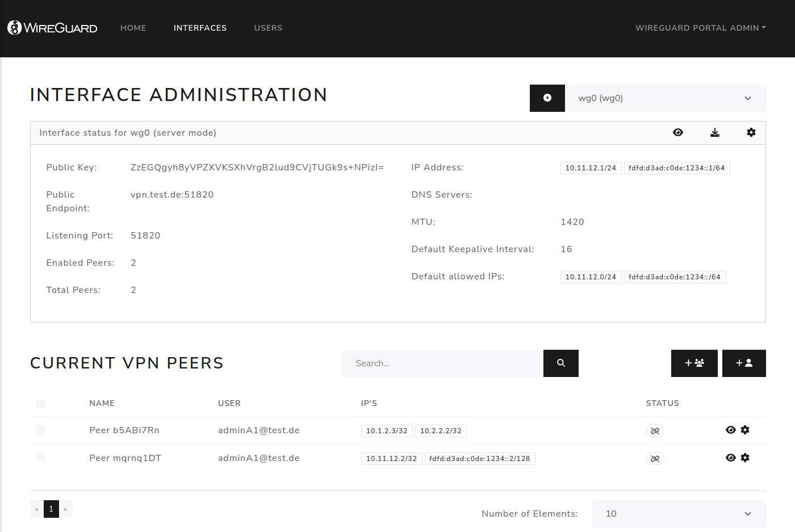Click the WireGuard logo in the navbar
This screenshot has height=532, width=795.
point(52,27)
